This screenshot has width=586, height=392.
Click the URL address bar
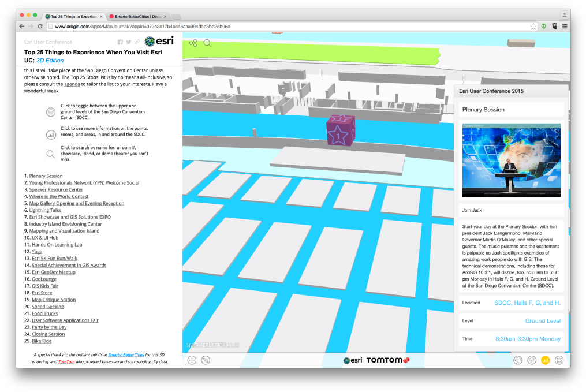click(x=288, y=27)
